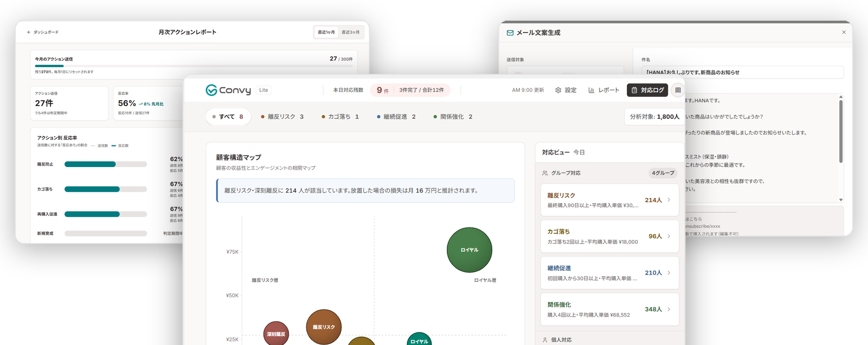The image size is (868, 345).
Task: Select the 離反リスク 3 filter tab
Action: point(282,117)
